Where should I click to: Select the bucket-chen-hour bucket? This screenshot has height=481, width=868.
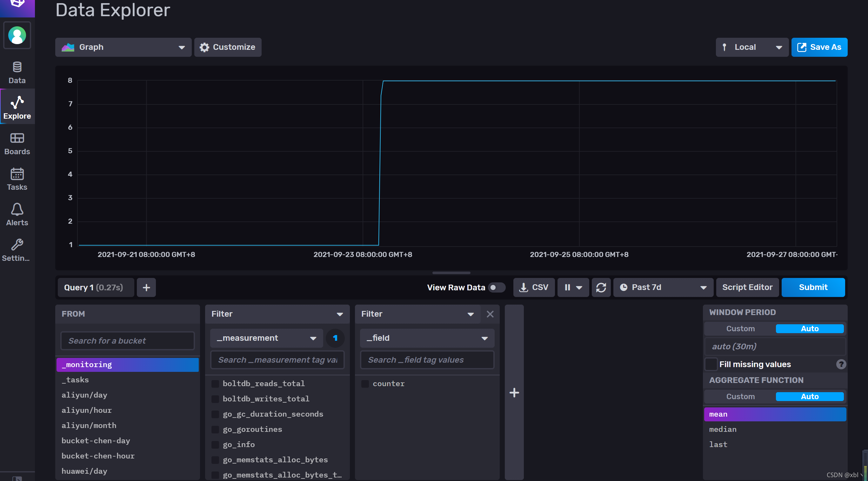127,456
